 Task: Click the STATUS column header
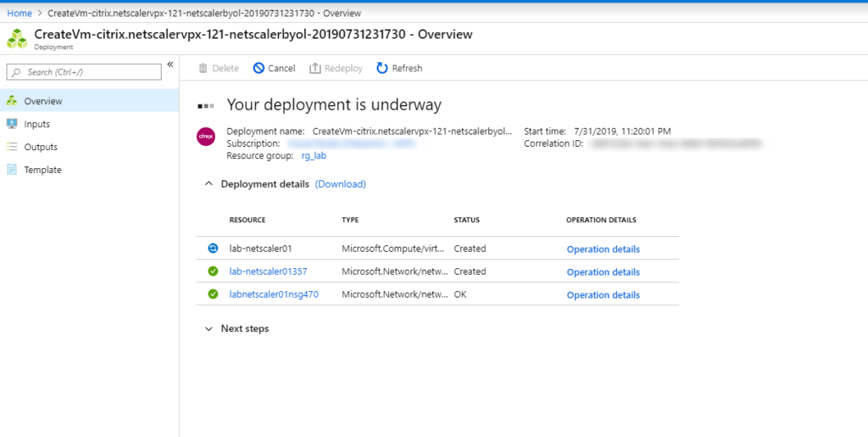pyautogui.click(x=467, y=220)
